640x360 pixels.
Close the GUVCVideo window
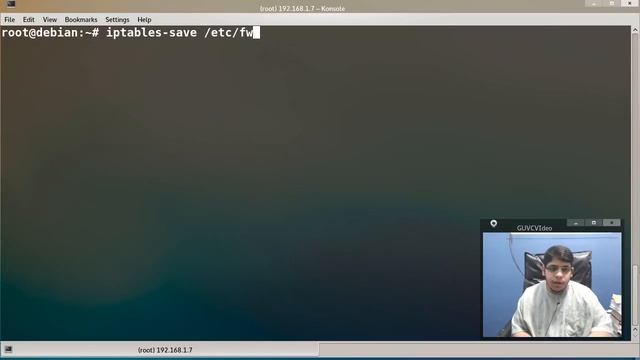611,223
